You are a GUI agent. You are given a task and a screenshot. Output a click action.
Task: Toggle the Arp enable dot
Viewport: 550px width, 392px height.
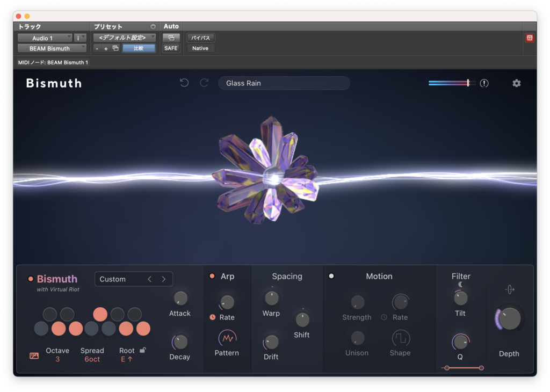tap(212, 276)
